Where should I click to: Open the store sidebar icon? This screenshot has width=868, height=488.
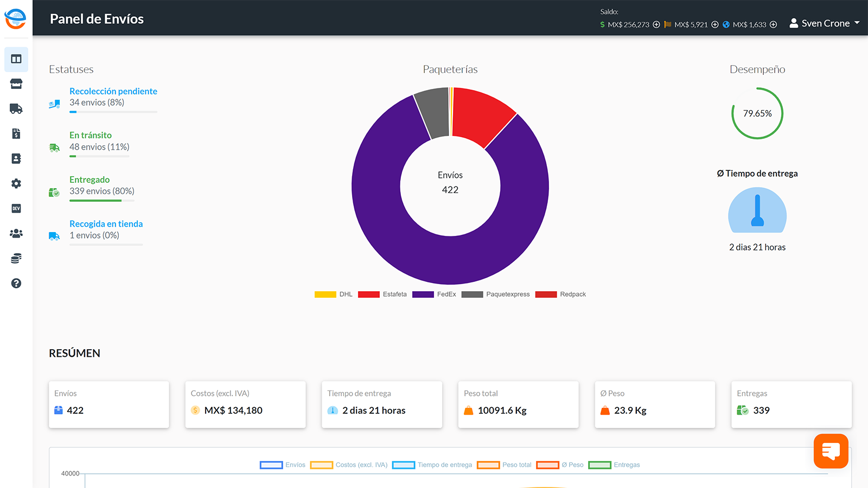point(16,84)
